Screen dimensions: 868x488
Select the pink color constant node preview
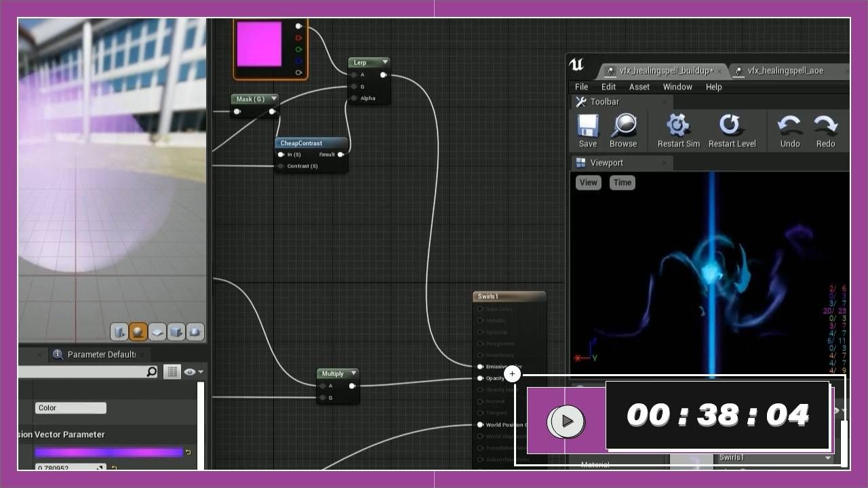click(x=259, y=44)
